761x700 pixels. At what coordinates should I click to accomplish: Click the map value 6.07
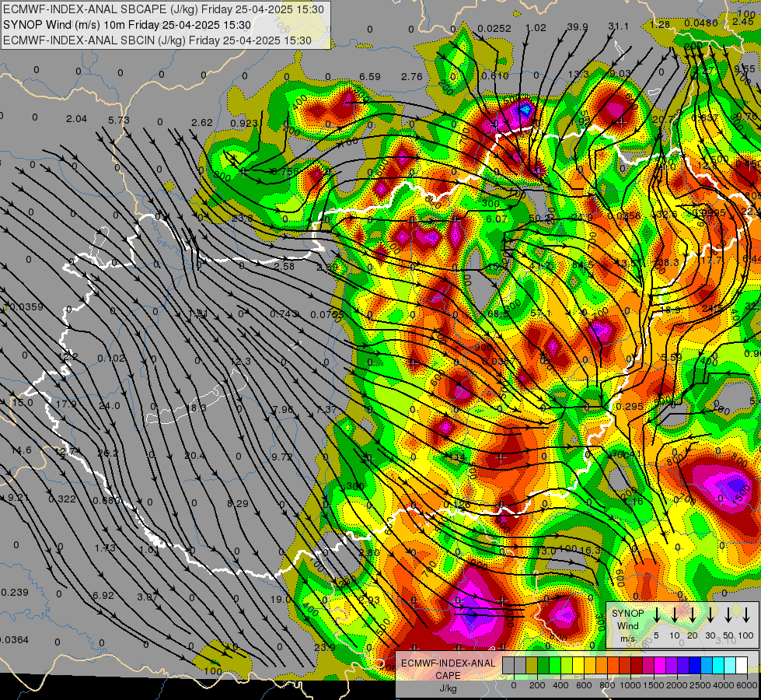click(496, 219)
